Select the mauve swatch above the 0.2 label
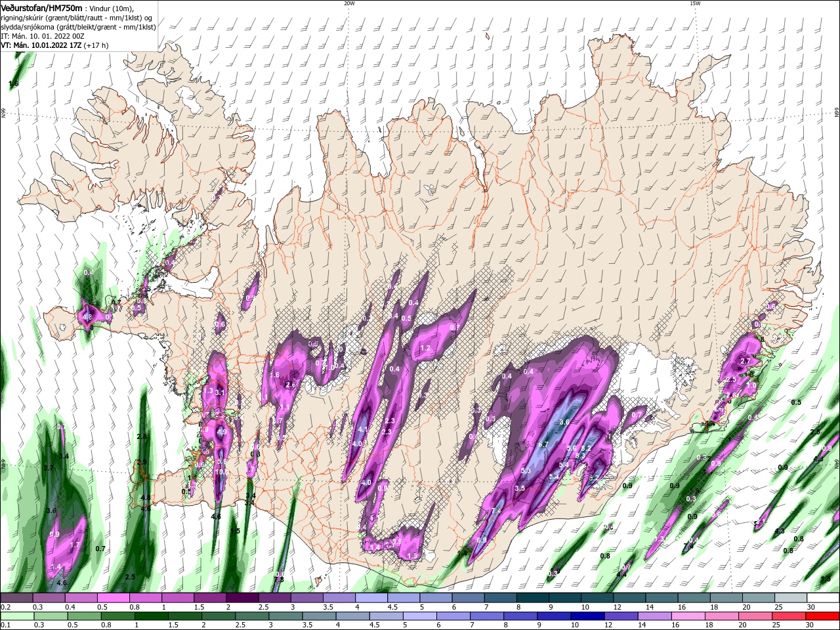 [x=16, y=598]
